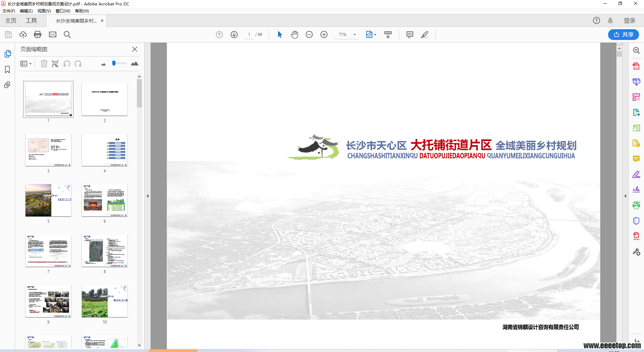
Task: Show the bookmarks panel
Action: tap(7, 70)
